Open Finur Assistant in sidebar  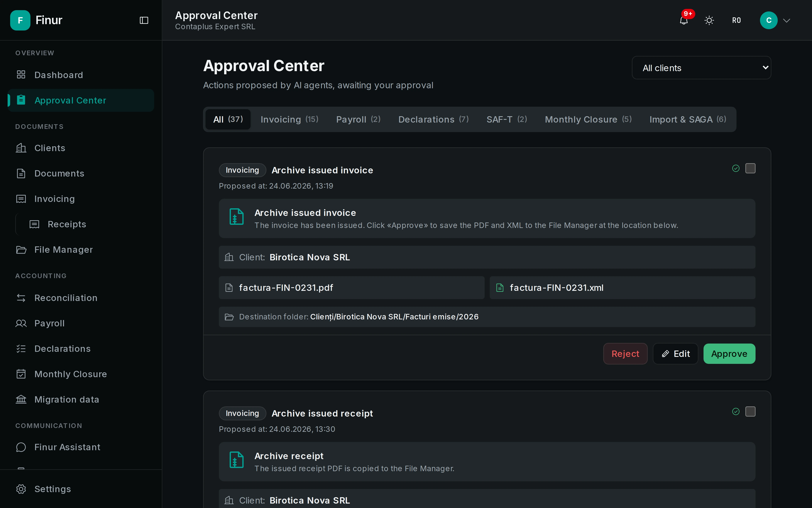[x=81, y=447]
